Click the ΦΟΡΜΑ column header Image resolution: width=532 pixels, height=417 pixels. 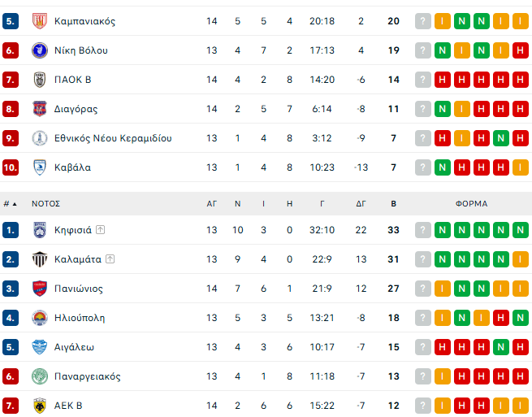pos(471,204)
